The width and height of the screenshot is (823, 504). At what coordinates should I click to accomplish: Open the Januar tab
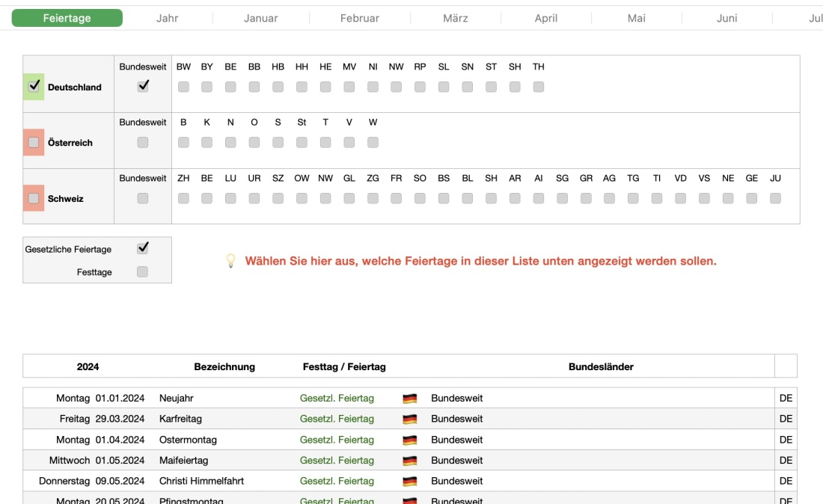click(261, 17)
